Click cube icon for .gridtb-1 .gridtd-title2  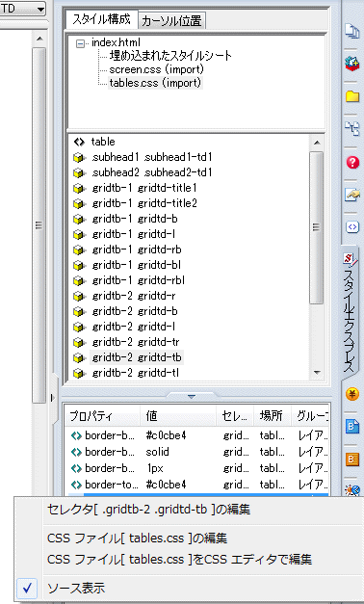coord(79,204)
